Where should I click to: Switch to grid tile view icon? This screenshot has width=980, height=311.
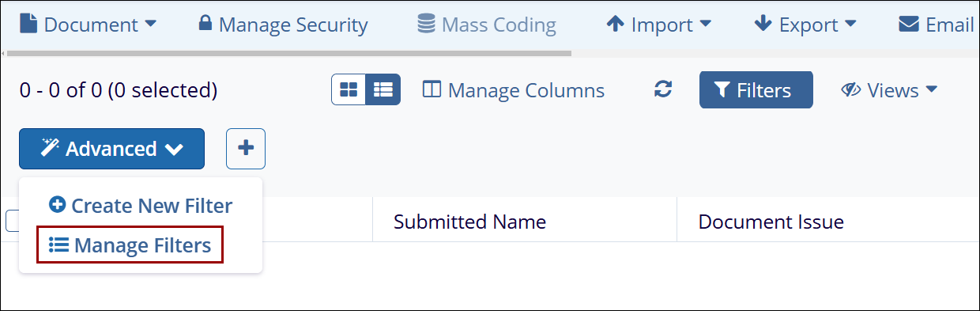coord(349,90)
